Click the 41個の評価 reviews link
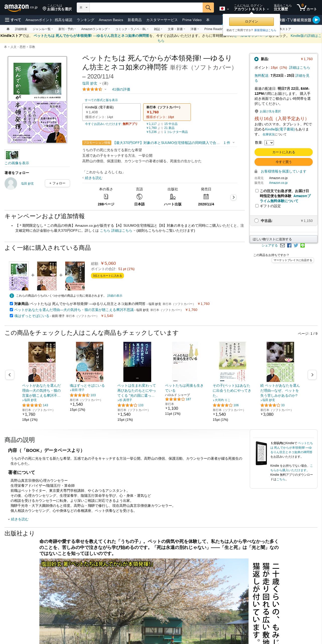 (121, 89)
